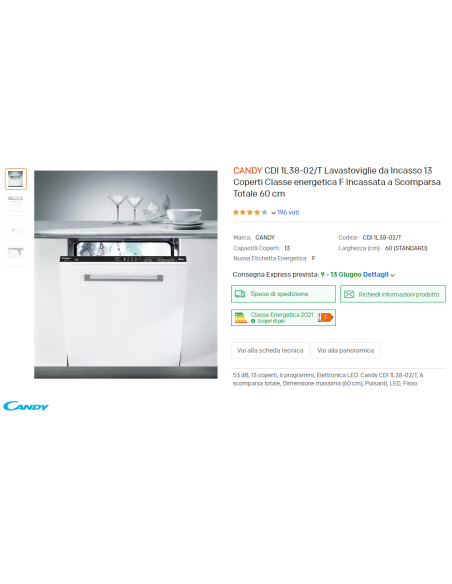
Task: Expand the ratings chevron next to stars
Action: click(x=273, y=213)
